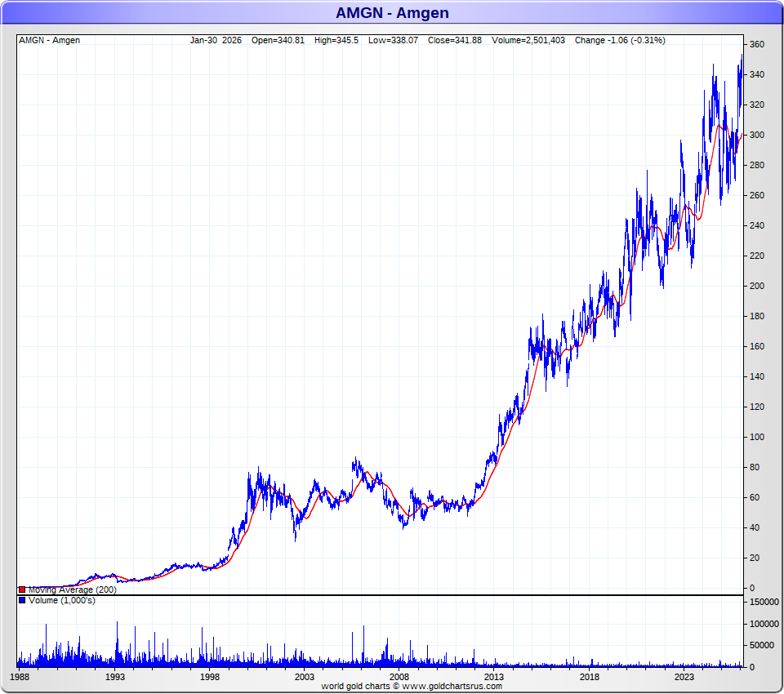Click the 360 price axis label
Viewport: 784px width, 694px height.
pyautogui.click(x=757, y=45)
